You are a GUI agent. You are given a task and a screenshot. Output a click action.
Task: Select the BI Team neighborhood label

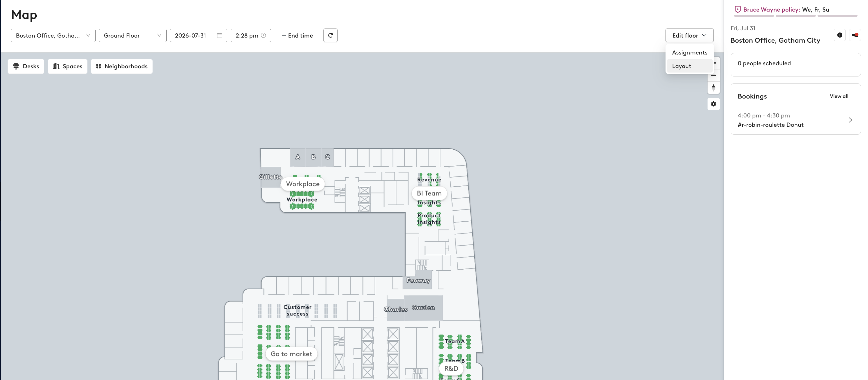429,193
